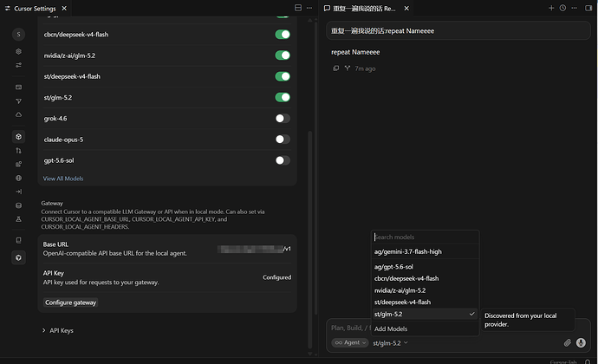Open the blocks-with-dot icon in settings sidebar
This screenshot has height=364, width=598.
[x=18, y=164]
